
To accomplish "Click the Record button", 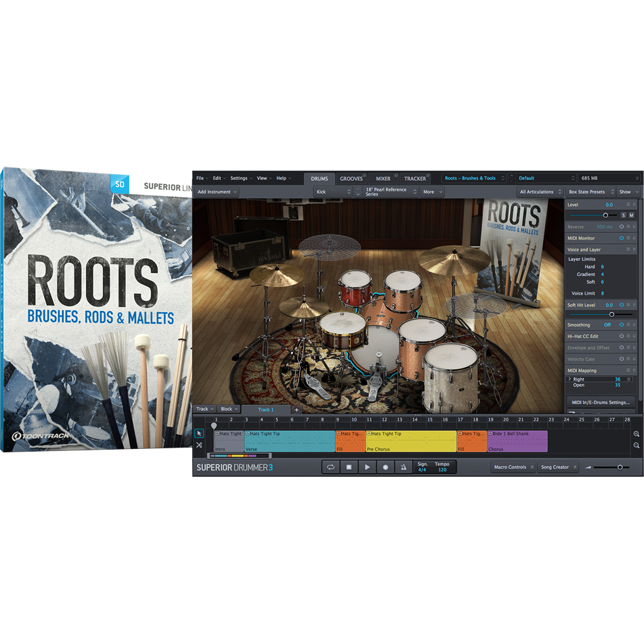I will [x=385, y=467].
